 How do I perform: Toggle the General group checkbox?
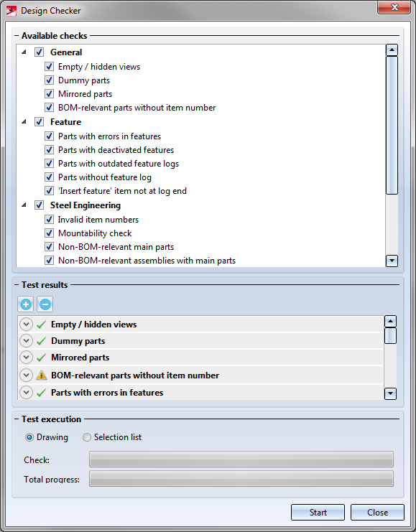tap(39, 52)
